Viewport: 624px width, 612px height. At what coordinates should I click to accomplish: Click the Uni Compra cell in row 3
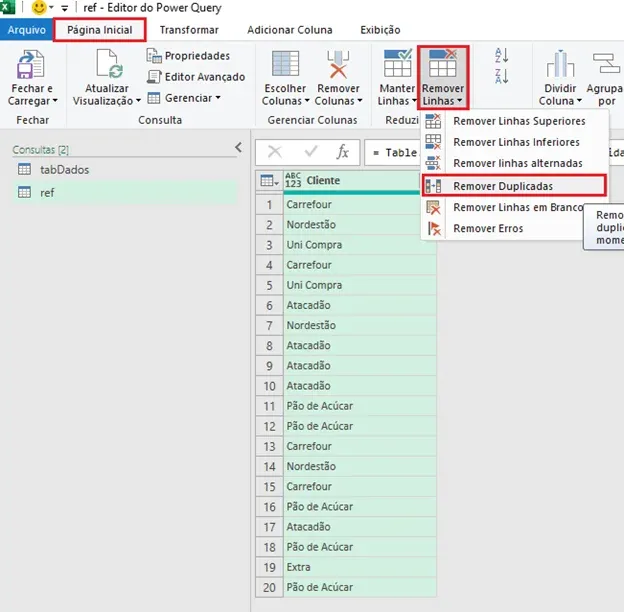pyautogui.click(x=360, y=245)
